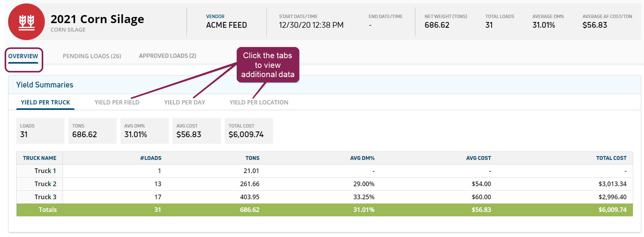Screen dimensions: 644x237
Task: View the Yield Per Day tab
Action: tap(184, 103)
